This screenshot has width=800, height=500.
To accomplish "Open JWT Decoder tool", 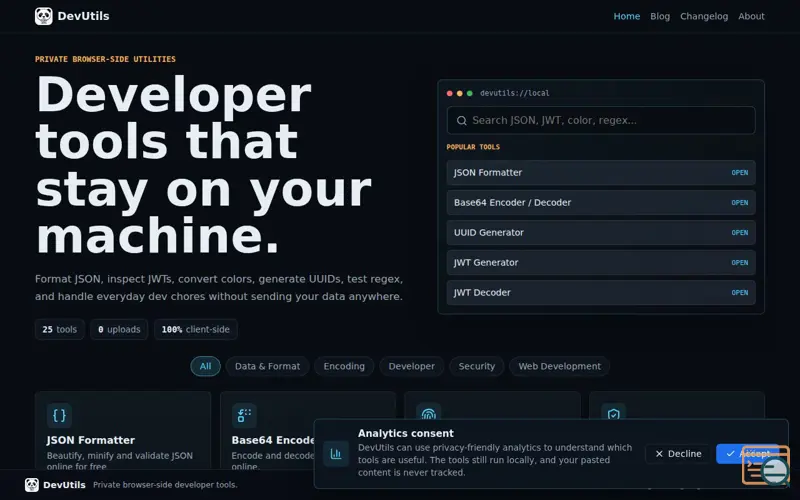I will click(x=601, y=293).
